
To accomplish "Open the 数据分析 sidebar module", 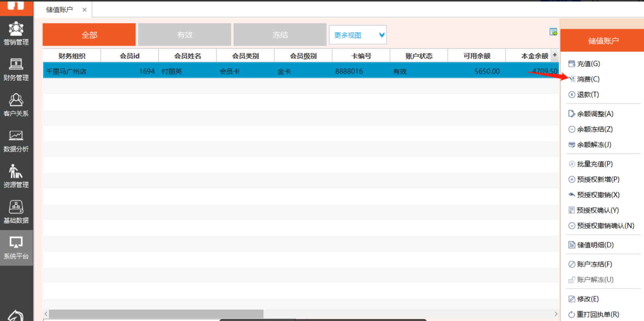I will click(16, 141).
